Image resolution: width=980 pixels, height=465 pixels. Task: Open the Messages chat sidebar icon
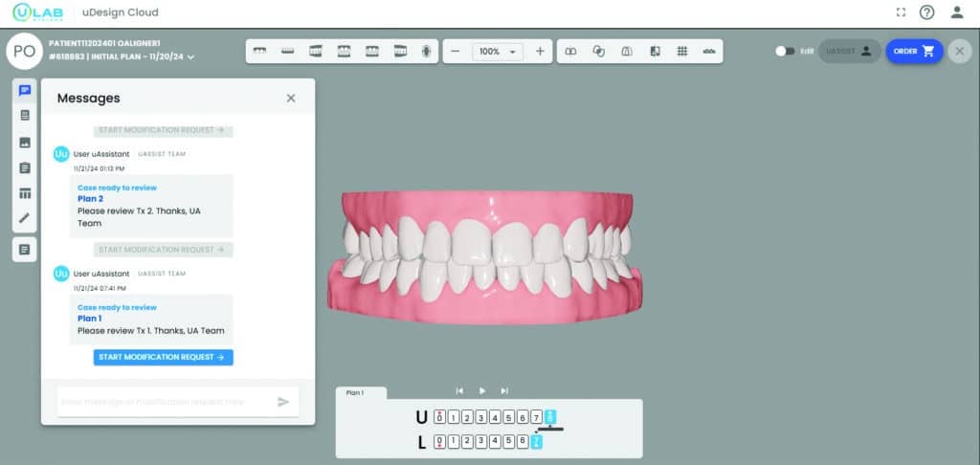[25, 91]
